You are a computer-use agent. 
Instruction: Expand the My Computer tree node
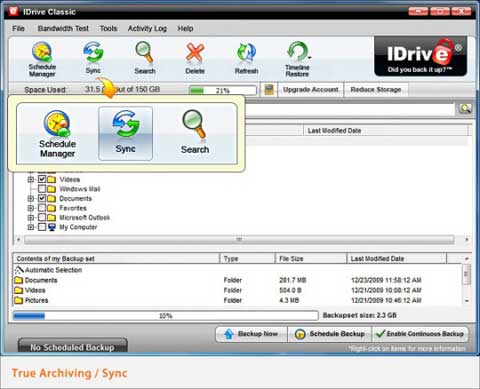point(31,227)
